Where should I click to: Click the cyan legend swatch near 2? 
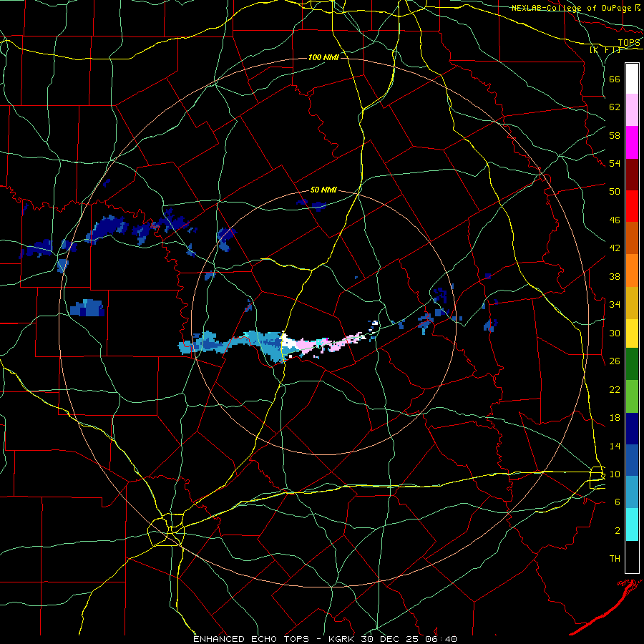pyautogui.click(x=632, y=525)
